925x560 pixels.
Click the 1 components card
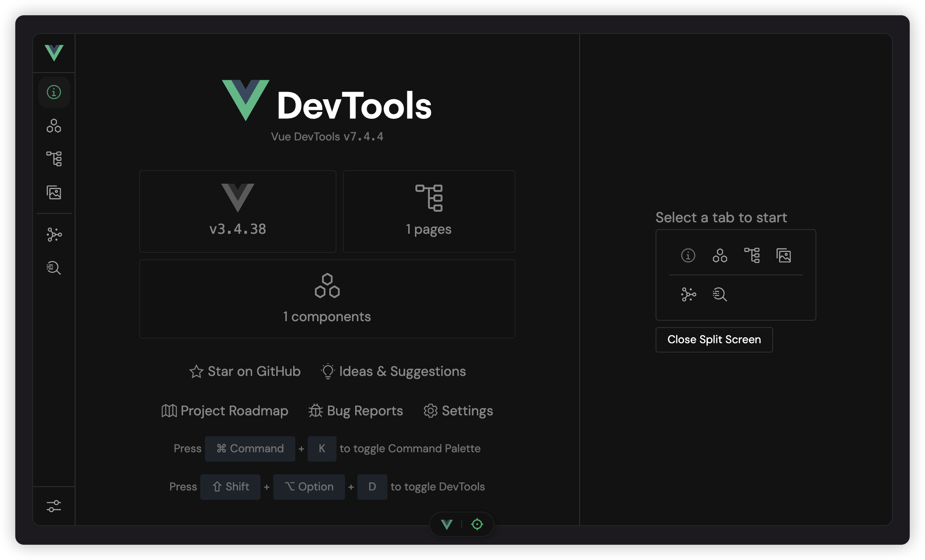327,299
